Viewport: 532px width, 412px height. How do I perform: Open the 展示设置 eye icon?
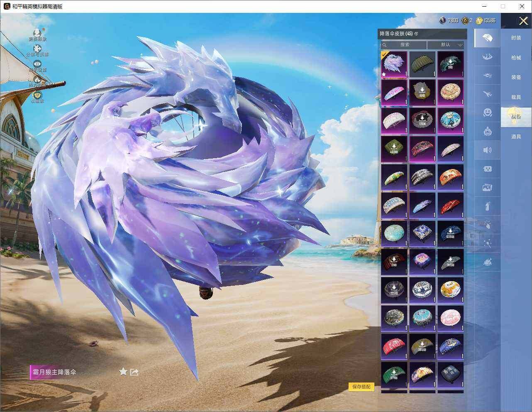[x=37, y=64]
